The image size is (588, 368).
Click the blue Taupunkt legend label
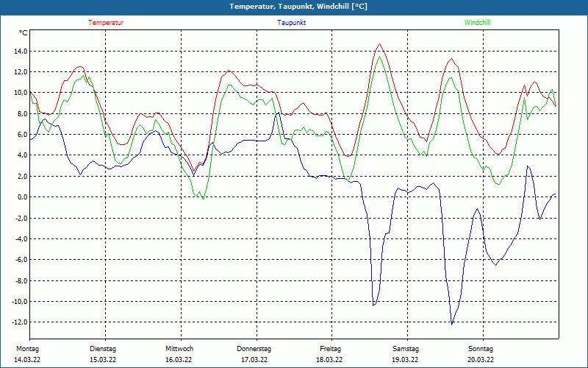291,23
